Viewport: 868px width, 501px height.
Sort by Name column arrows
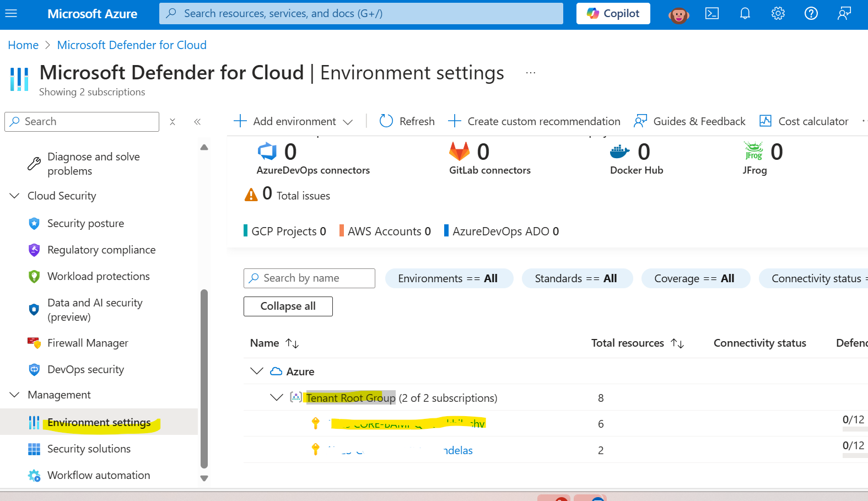pos(292,343)
